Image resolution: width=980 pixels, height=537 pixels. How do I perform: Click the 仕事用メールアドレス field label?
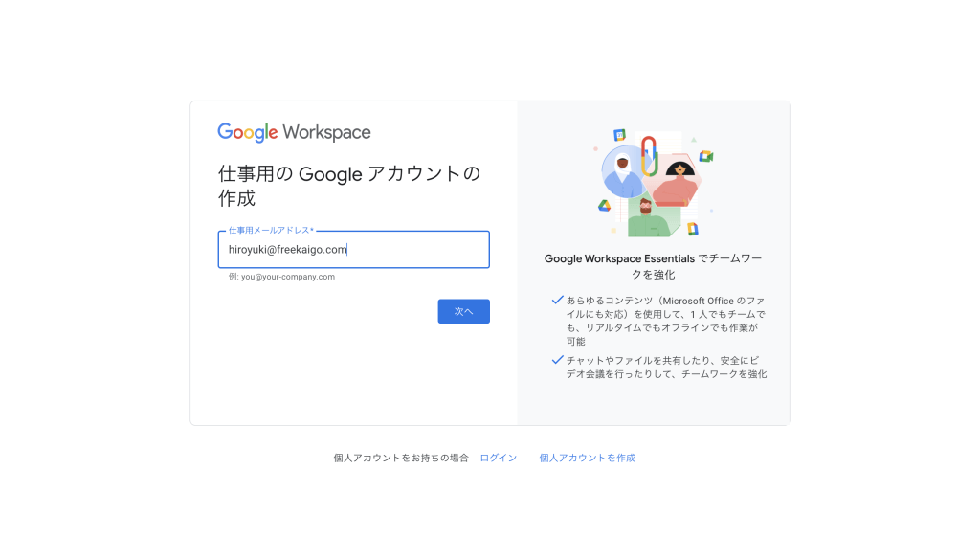coord(270,231)
